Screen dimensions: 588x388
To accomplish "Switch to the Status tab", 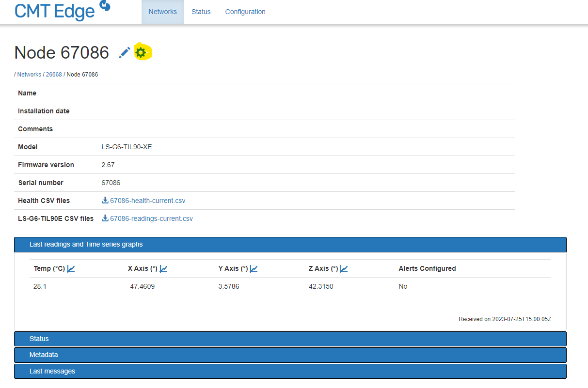I will pyautogui.click(x=201, y=12).
